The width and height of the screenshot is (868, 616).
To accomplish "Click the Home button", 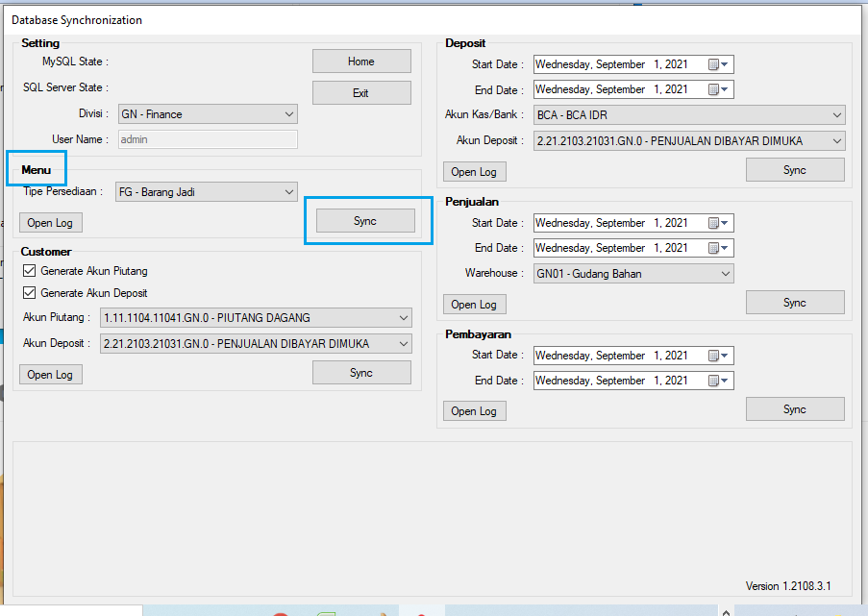I will click(361, 62).
